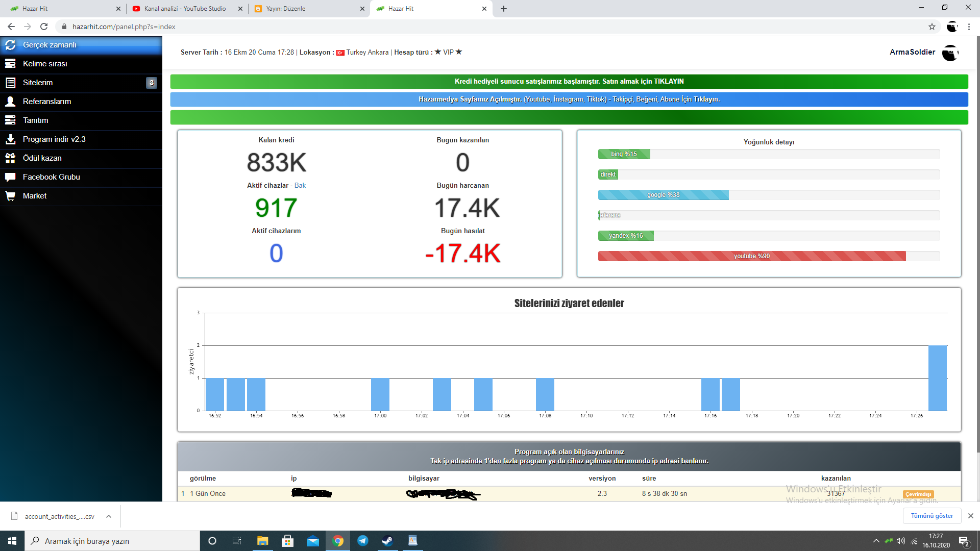Viewport: 980px width, 551px height.
Task: Click the green Kredi hediyeli sunucu banner
Action: tap(569, 82)
